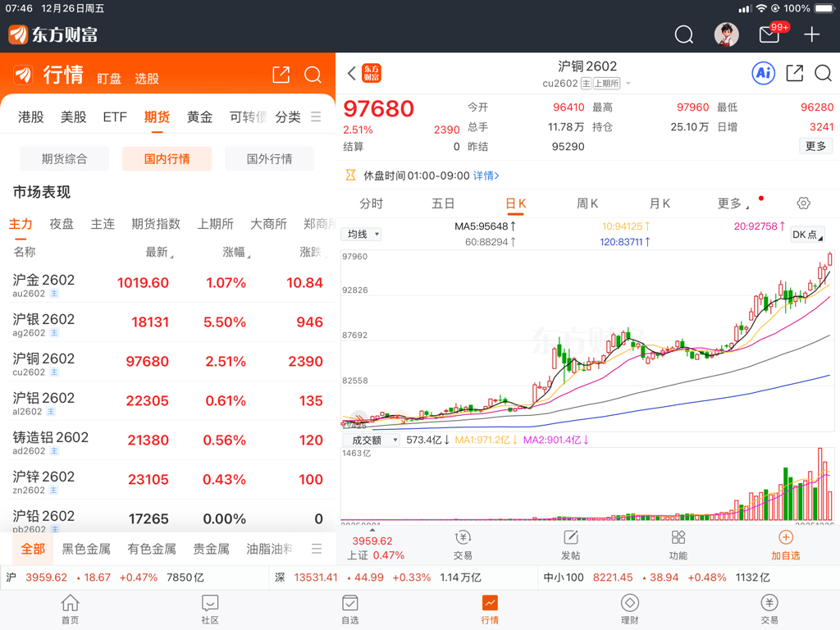This screenshot has width=840, height=630.
Task: Tap the candlestick price chart
Action: point(587,340)
